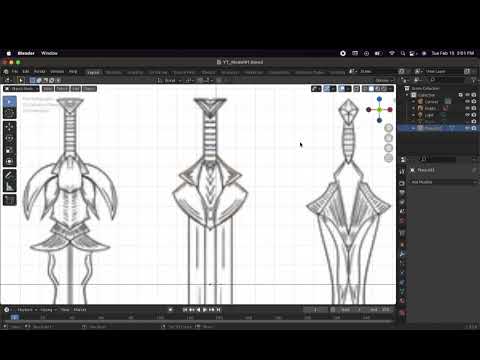480x360 pixels.
Task: Play animation in timeline
Action: click(205, 310)
